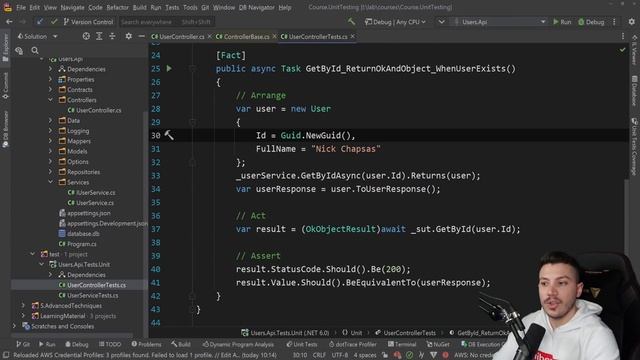Click the Run button in toolbar

tap(562, 22)
